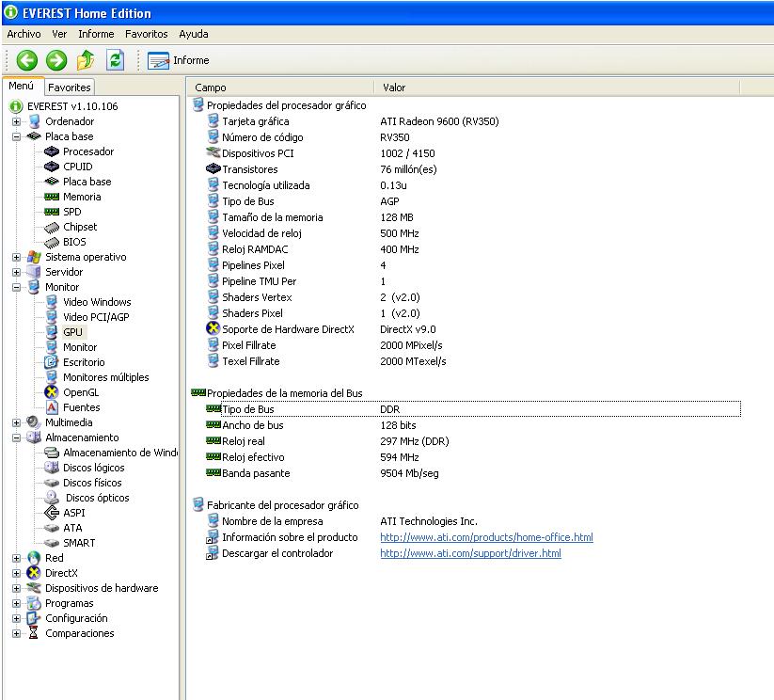Switch to the Favorites tab
This screenshot has width=774, height=700.
69,87
